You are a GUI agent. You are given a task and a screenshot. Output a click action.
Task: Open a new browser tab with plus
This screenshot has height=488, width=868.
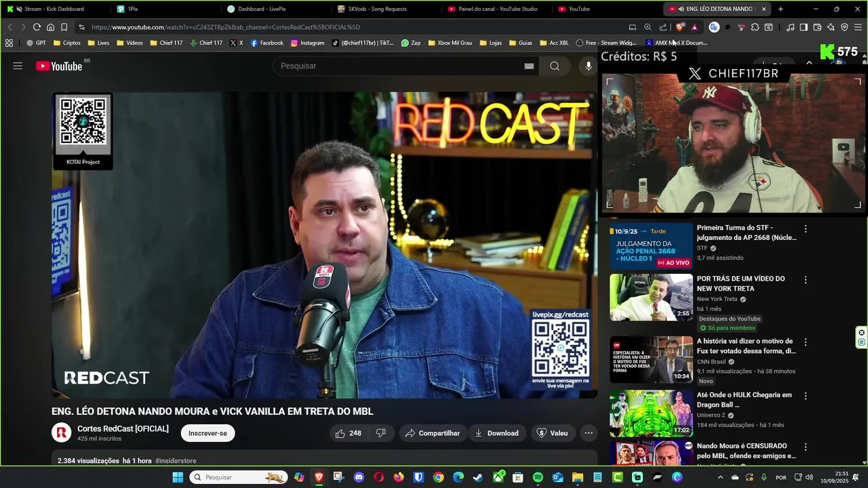(781, 9)
